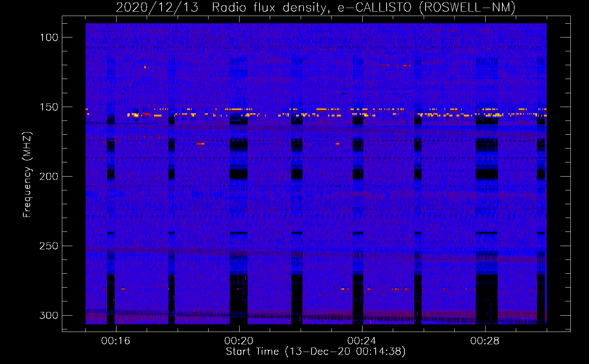The height and width of the screenshot is (364, 589).
Task: Click the 300 frequency tick label
Action: click(x=48, y=316)
